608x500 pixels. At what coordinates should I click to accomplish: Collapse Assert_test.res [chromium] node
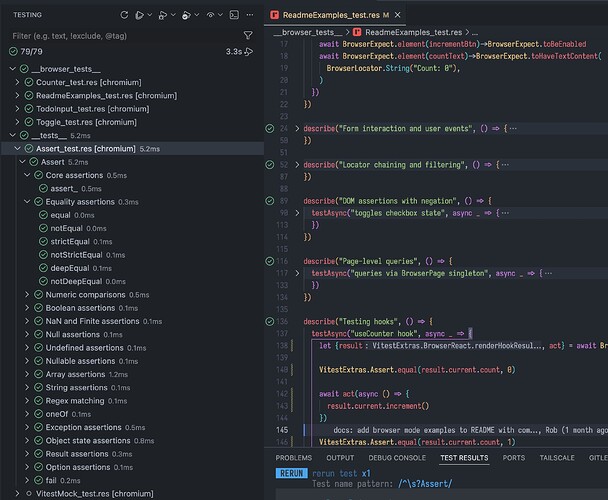click(x=17, y=149)
